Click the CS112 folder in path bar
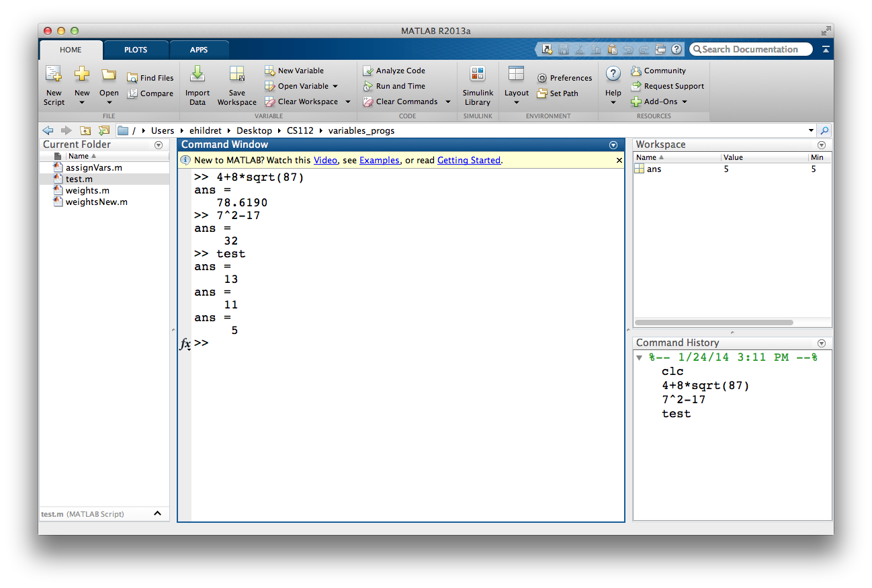Image resolution: width=872 pixels, height=588 pixels. click(300, 130)
